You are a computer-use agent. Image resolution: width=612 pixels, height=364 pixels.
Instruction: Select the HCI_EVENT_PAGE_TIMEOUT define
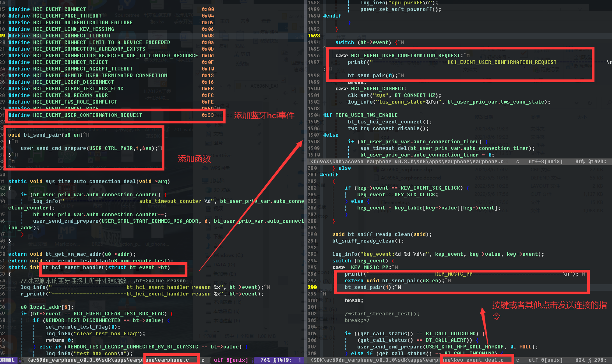point(55,16)
